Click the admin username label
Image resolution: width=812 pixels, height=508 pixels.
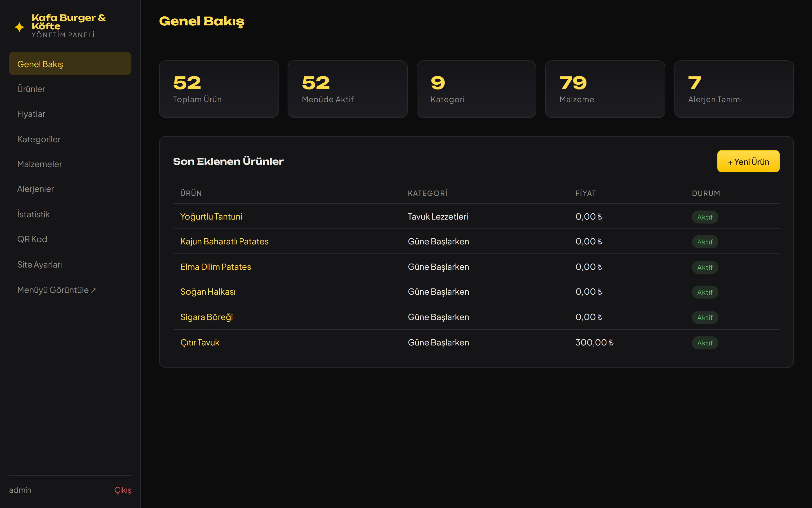[x=20, y=490]
